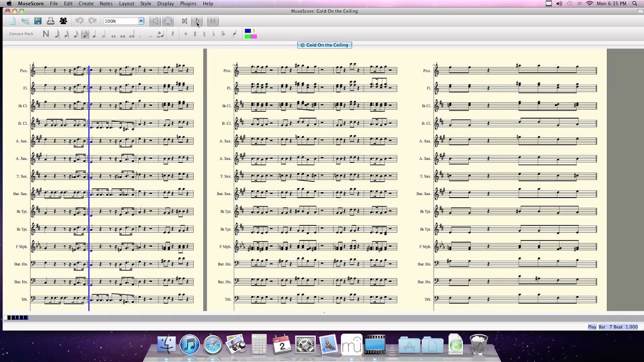Open the zoom dropdown arrow beside 100%
Viewport: 644px width, 362px height.
pos(141,21)
